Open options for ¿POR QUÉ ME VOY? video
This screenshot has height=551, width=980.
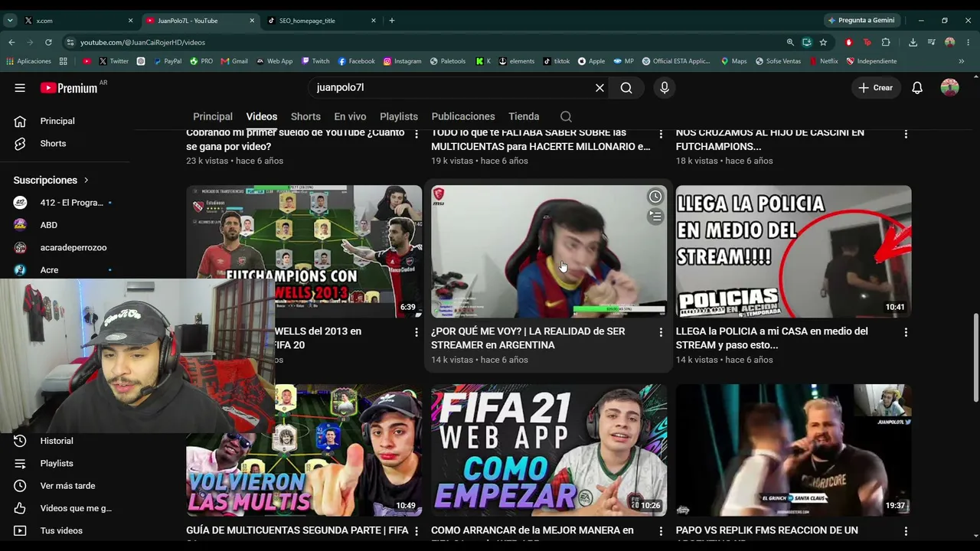coord(661,332)
